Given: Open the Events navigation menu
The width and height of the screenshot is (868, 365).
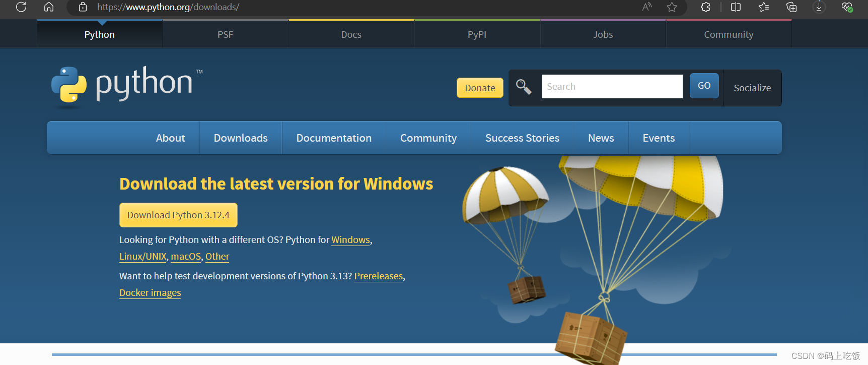Looking at the screenshot, I should coord(659,138).
